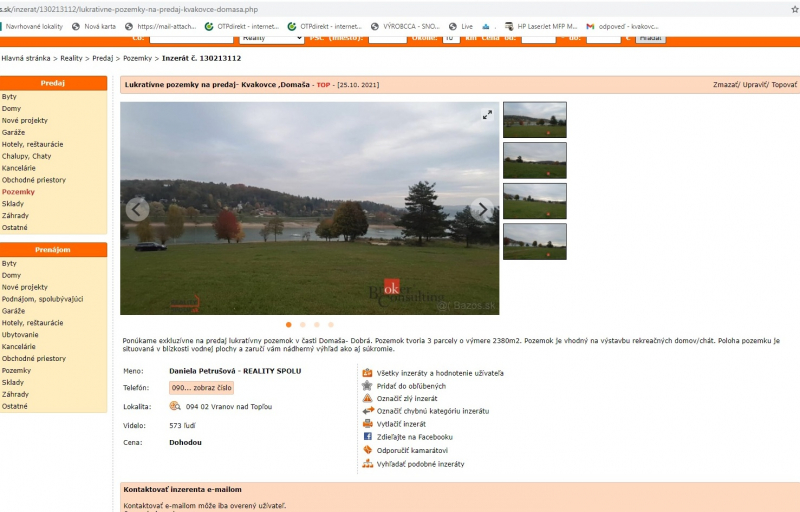This screenshot has height=512, width=800.
Task: Open Chalupy, Chaty in the Predaj sidebar
Action: click(x=26, y=156)
